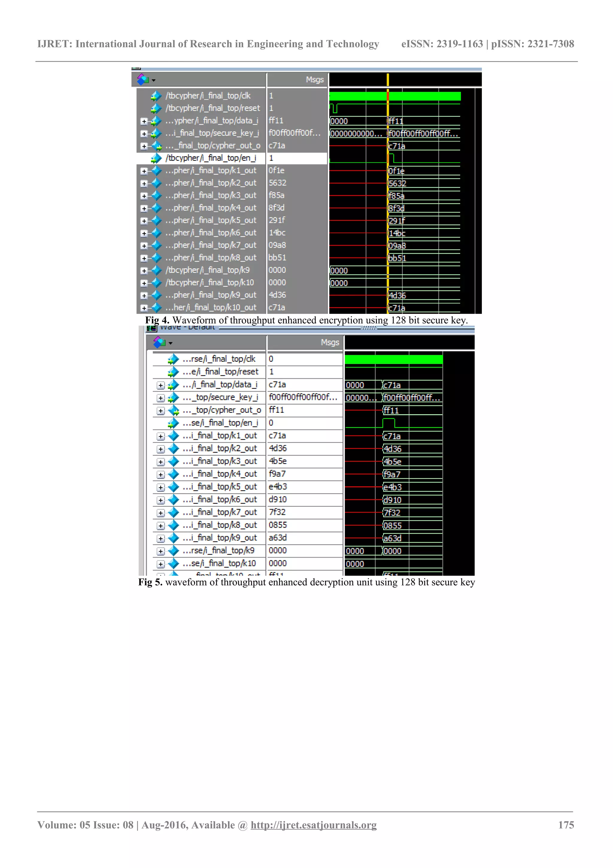Click the 5632 value in Msgs column

[x=277, y=183]
